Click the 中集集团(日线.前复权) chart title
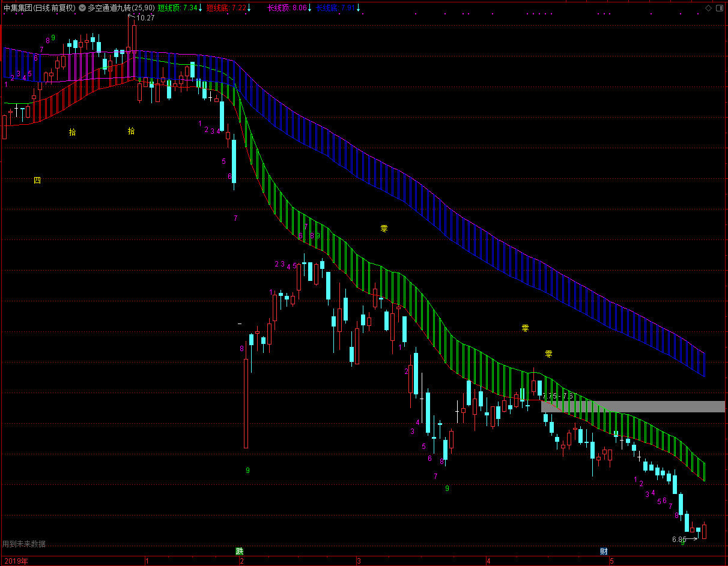 tap(39, 8)
